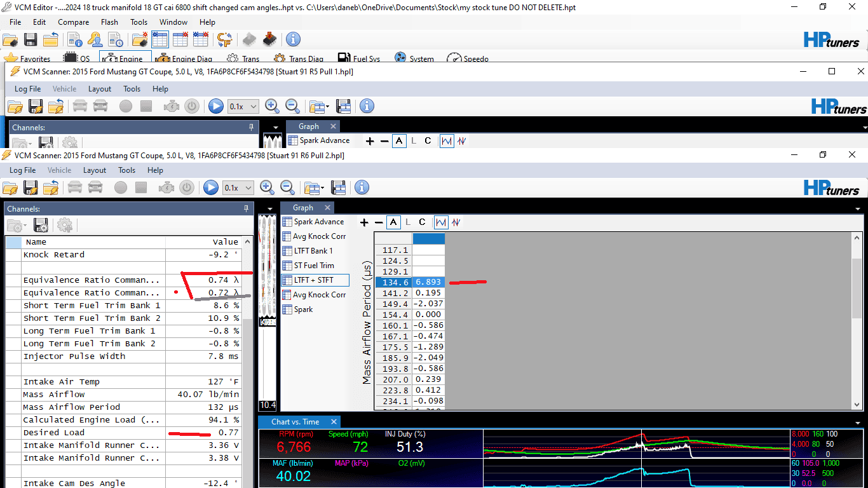The width and height of the screenshot is (868, 488).
Task: Click play button in Pull 1 scanner window
Action: coord(216,106)
